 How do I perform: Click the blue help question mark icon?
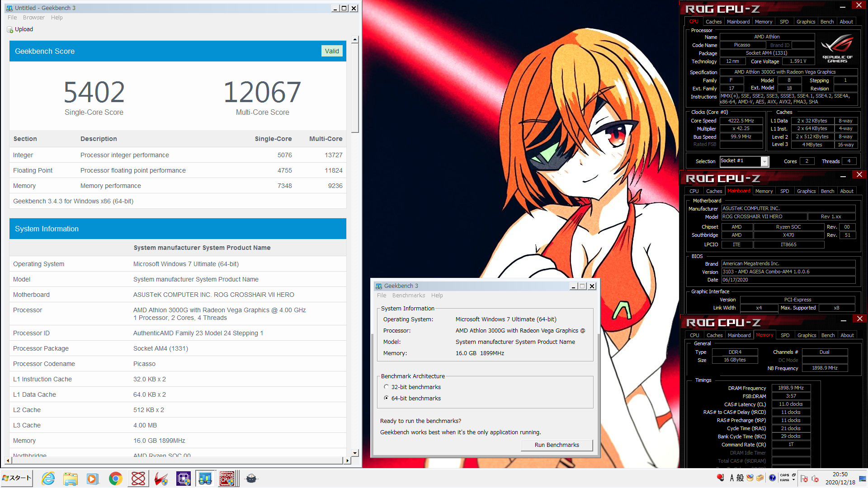coord(772,478)
